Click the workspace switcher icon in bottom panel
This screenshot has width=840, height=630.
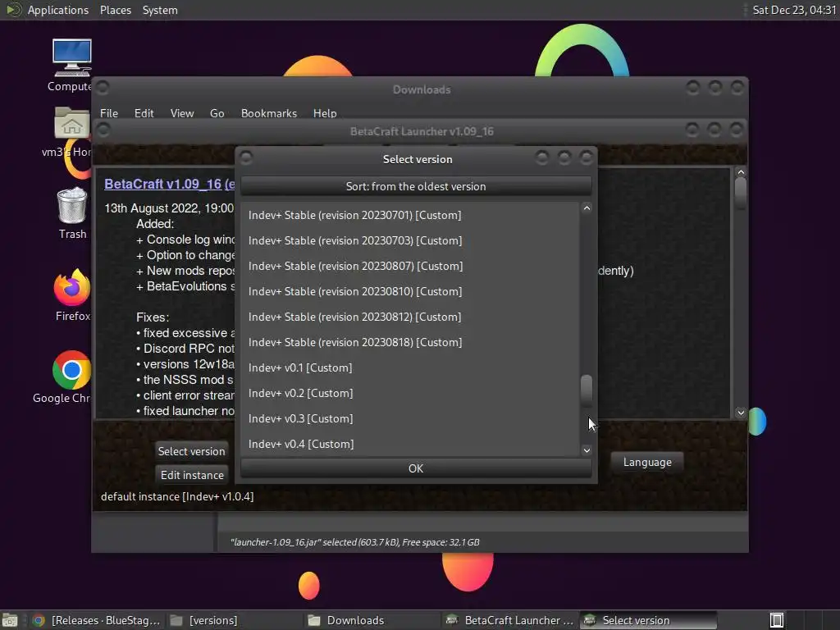pos(776,620)
